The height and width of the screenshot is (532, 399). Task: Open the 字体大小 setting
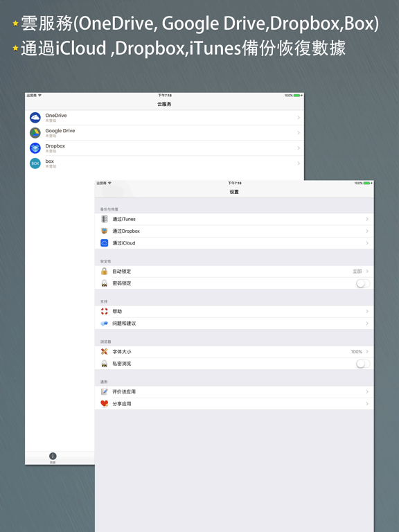(x=234, y=351)
